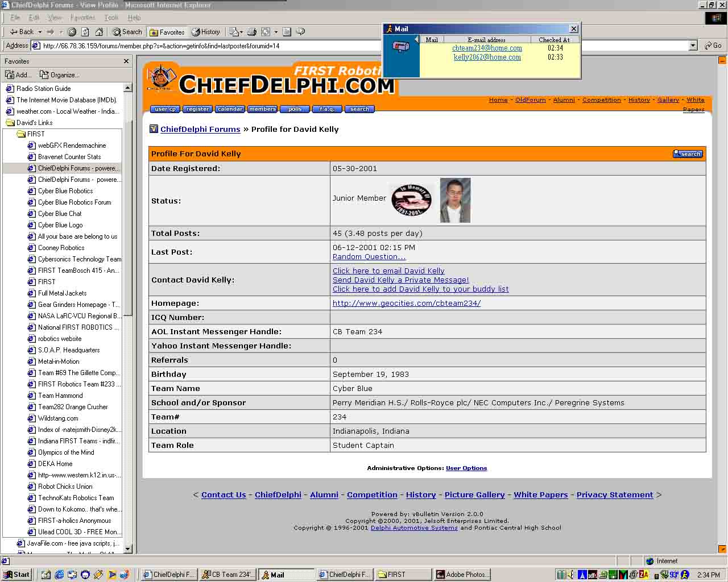
Task: Open the geocities cbteam234 homepage link
Action: (x=407, y=304)
